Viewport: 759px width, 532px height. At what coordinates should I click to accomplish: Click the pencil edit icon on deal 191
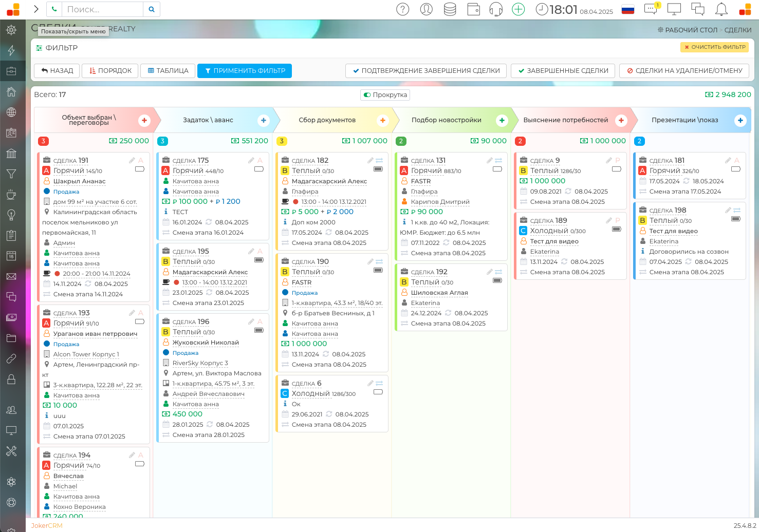coord(132,160)
